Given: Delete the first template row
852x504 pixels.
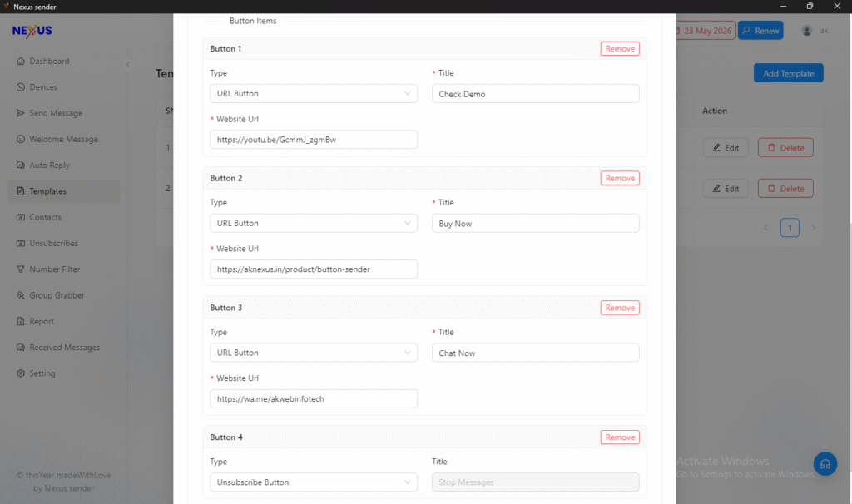Looking at the screenshot, I should (785, 148).
